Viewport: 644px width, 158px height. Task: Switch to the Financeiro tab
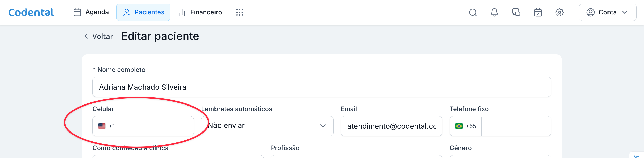pyautogui.click(x=200, y=12)
